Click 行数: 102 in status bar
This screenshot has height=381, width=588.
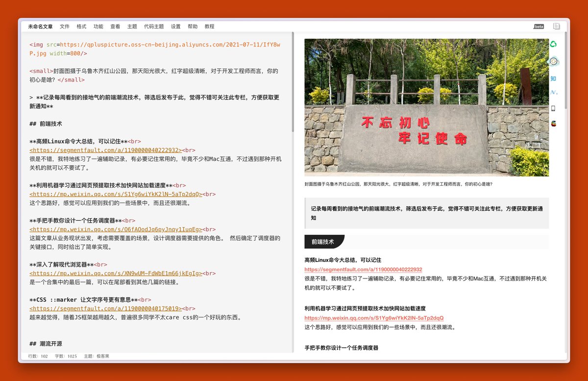[38, 356]
